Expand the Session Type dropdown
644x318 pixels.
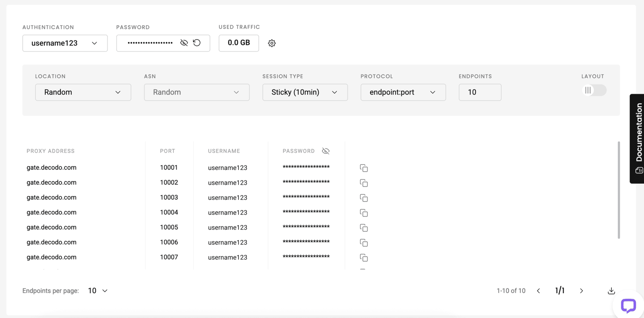click(x=305, y=92)
